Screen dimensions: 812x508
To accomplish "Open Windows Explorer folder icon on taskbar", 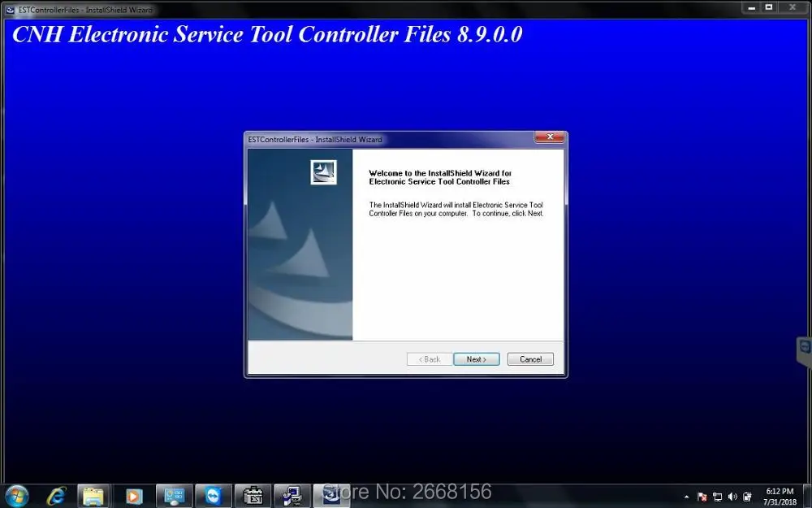I will tap(93, 497).
